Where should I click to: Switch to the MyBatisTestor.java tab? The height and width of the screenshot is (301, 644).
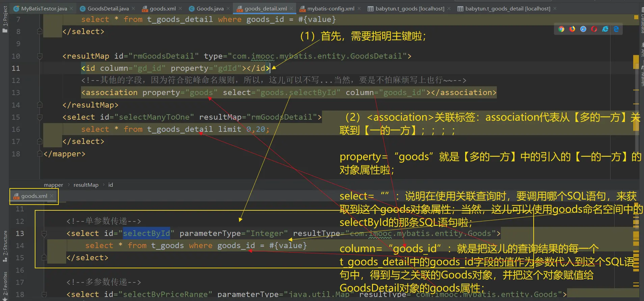(44, 8)
